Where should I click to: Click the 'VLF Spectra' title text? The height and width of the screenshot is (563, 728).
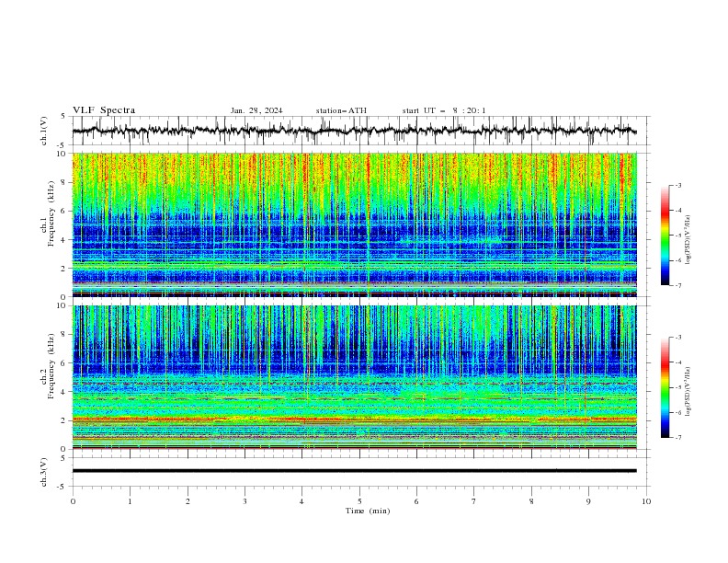104,110
